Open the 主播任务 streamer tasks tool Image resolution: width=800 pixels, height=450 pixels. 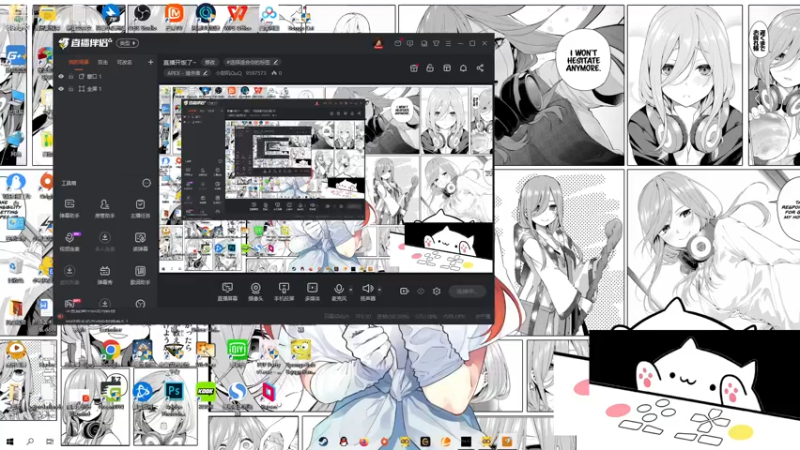click(140, 208)
